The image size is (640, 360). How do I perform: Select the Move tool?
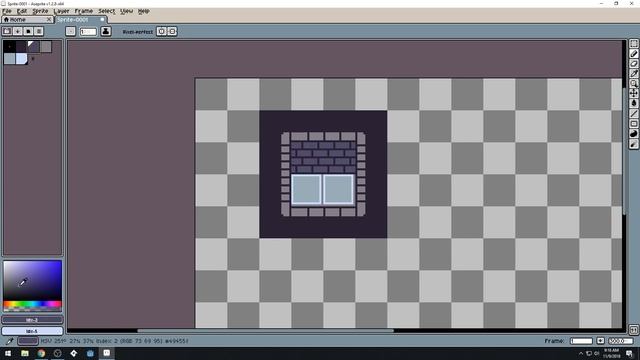click(x=633, y=93)
